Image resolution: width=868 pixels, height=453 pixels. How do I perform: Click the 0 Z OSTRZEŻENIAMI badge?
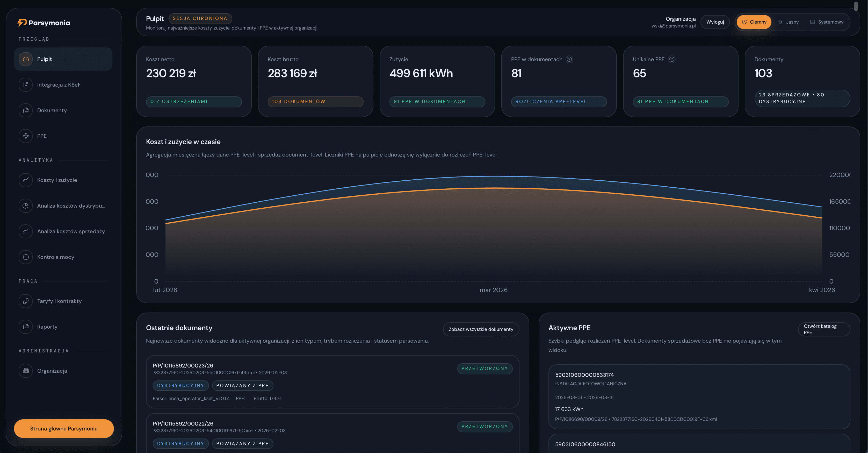pos(194,102)
